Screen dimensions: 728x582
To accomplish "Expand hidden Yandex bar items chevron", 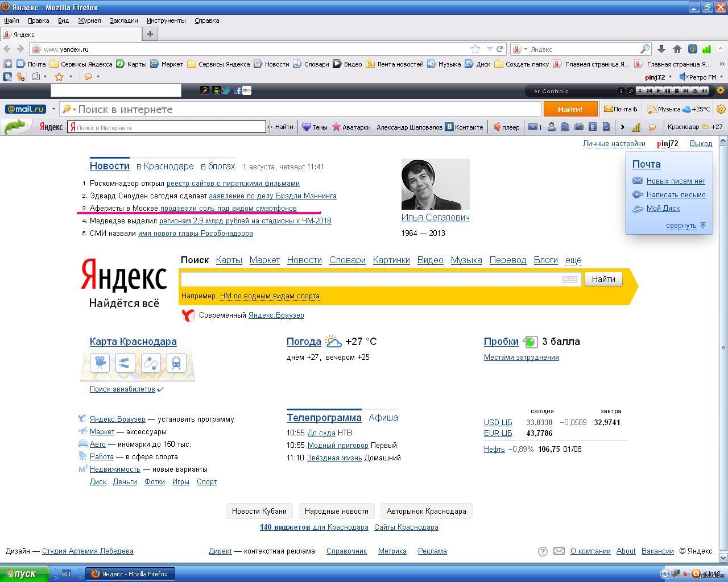I will (x=622, y=127).
